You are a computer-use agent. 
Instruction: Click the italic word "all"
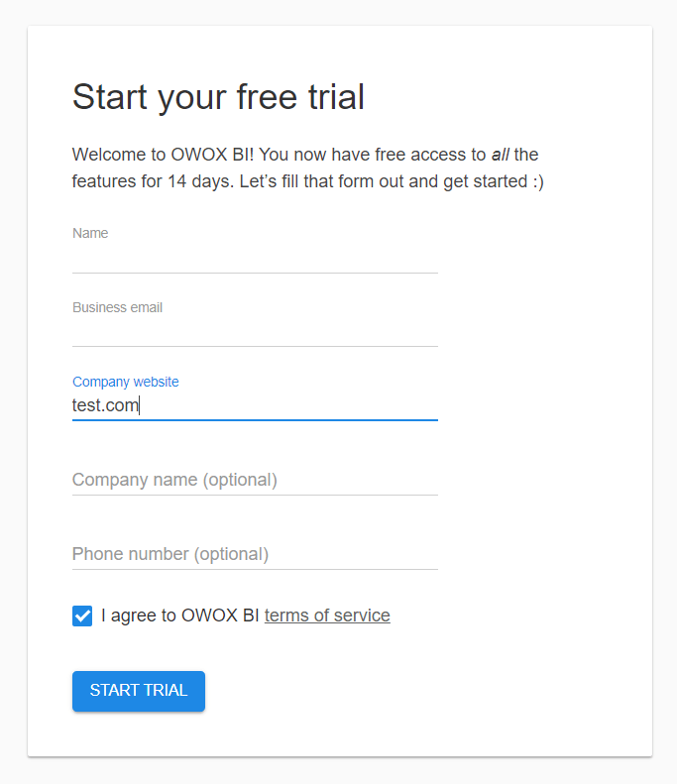pyautogui.click(x=501, y=155)
